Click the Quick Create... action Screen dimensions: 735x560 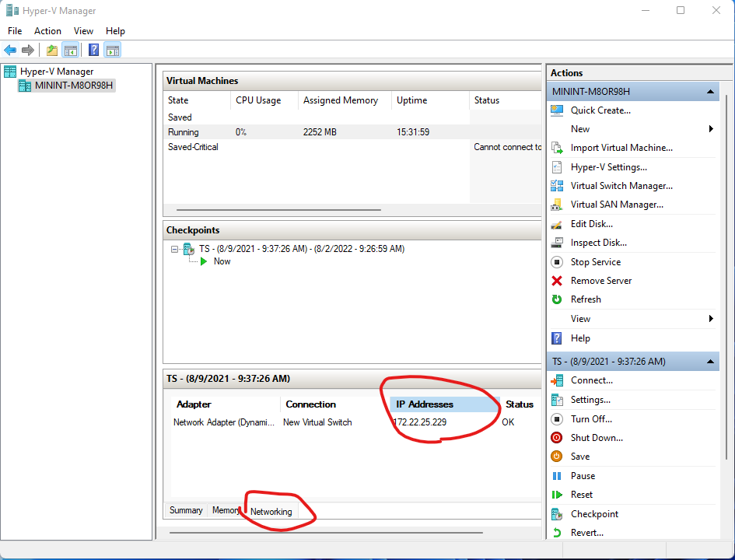coord(600,110)
